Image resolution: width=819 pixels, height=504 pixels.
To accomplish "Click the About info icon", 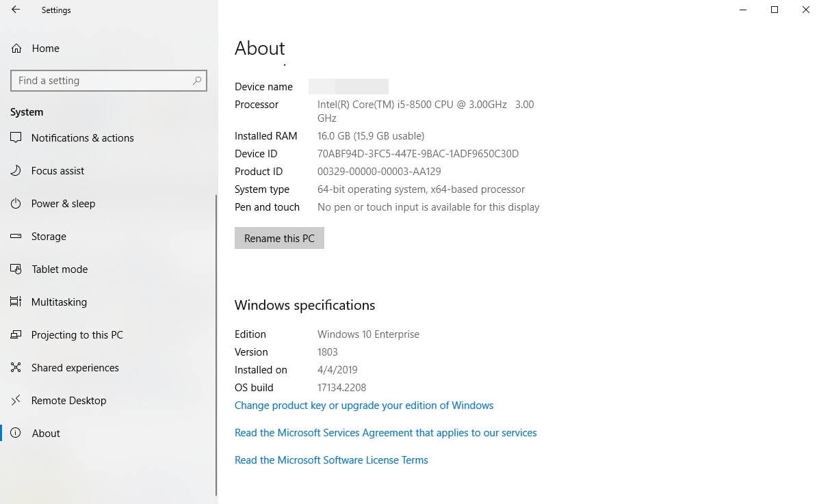I will click(x=16, y=432).
